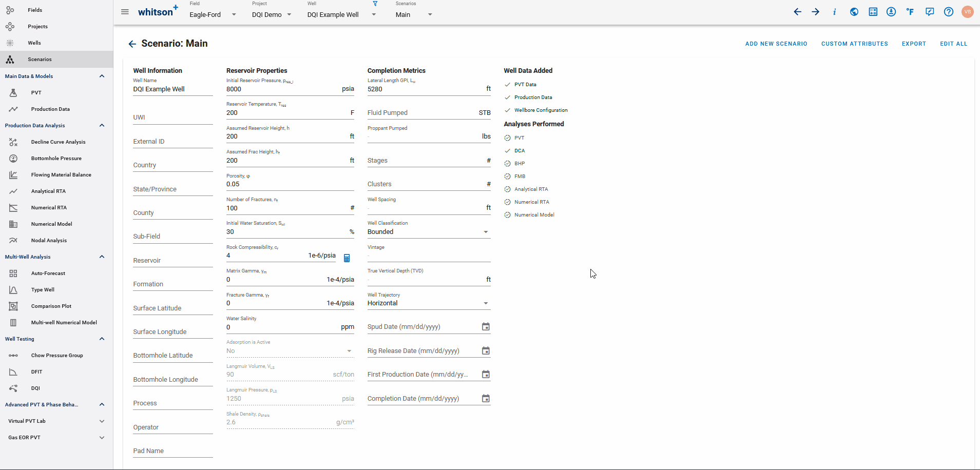Screen dimensions: 980x470
Task: Click the EDIT ALL button
Action: pos(953,44)
